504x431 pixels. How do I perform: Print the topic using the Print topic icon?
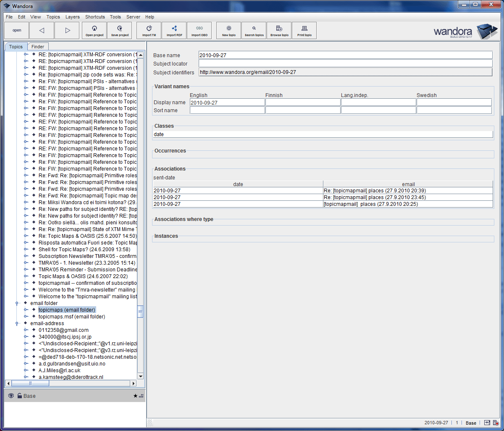pos(304,30)
